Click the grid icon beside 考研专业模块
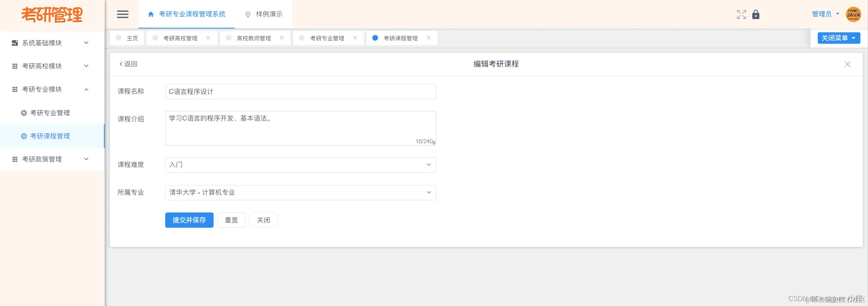This screenshot has height=306, width=868. pyautogui.click(x=15, y=89)
